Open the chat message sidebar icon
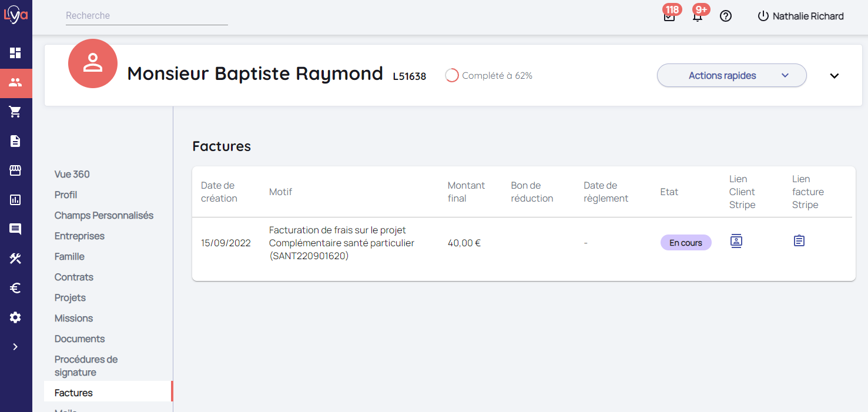Viewport: 868px width, 412px height. click(15, 229)
